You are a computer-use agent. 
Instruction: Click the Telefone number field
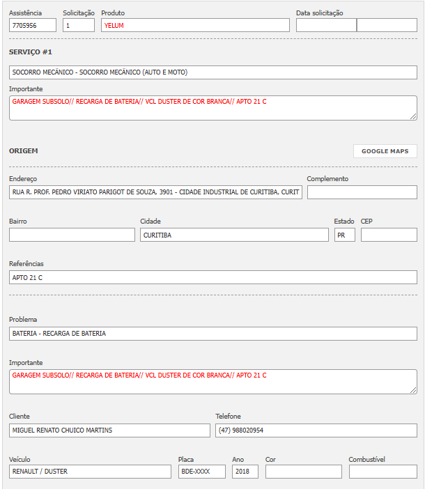(x=316, y=430)
